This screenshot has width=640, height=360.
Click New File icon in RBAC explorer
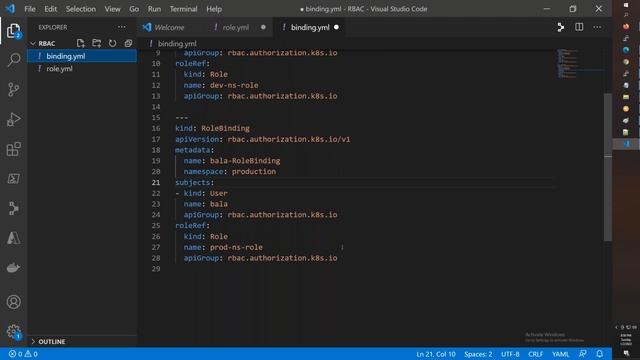[x=80, y=43]
